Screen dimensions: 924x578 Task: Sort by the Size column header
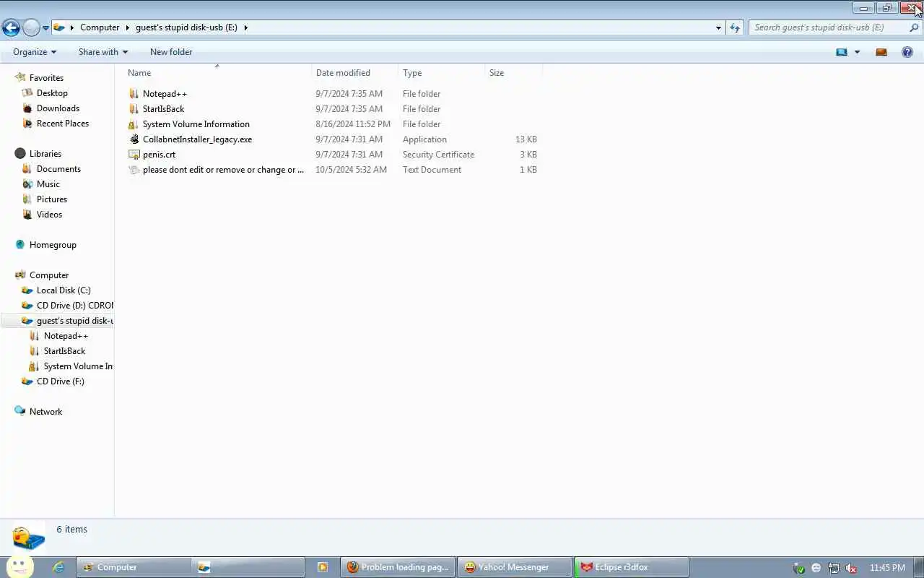click(513, 73)
